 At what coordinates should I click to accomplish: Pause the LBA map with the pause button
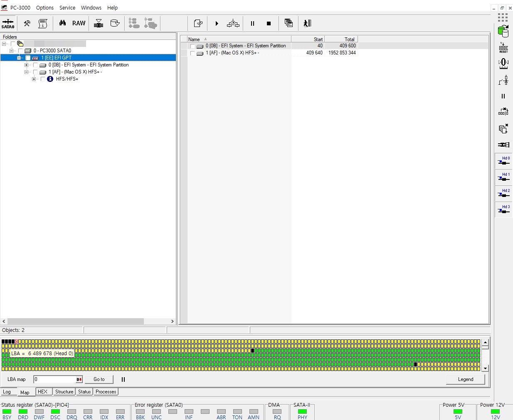[x=123, y=379]
